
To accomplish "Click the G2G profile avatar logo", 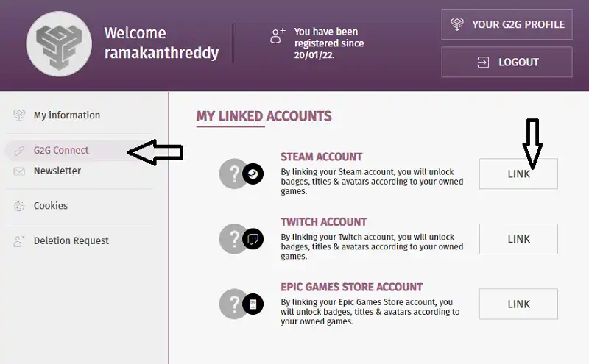I will (58, 44).
